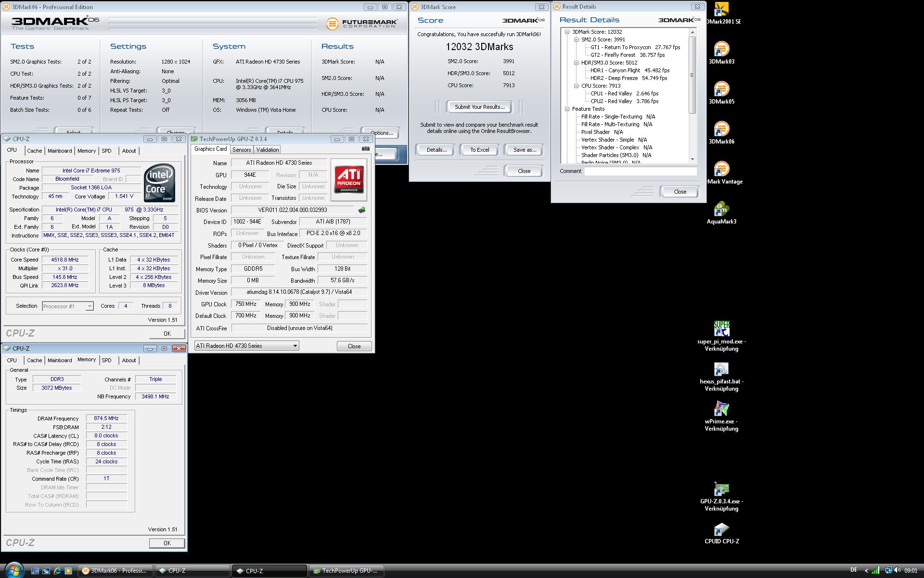Select the super_pi_mod.exe shortcut icon

click(x=721, y=328)
